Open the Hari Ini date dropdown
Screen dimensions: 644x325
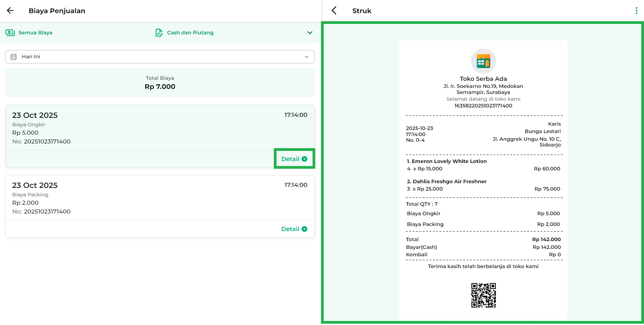point(160,57)
